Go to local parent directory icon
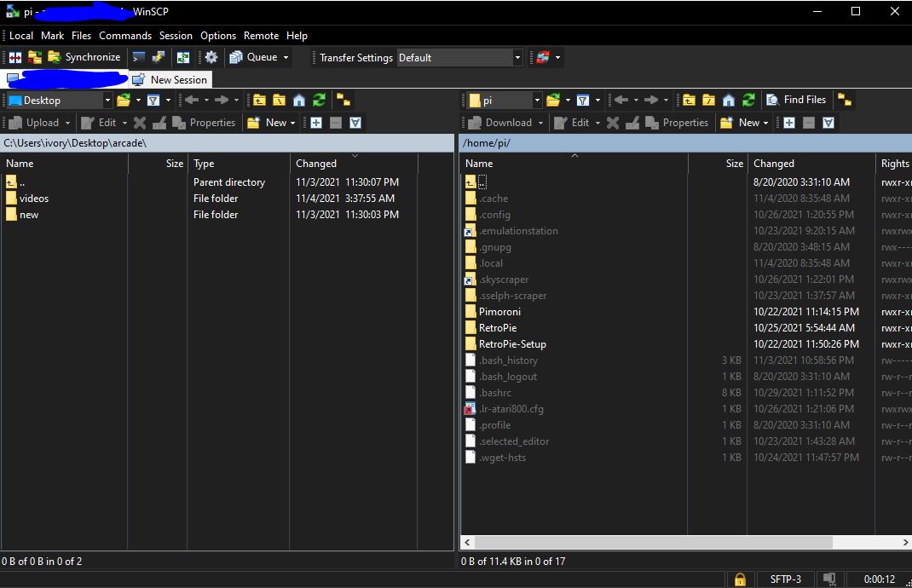912x588 pixels. pyautogui.click(x=259, y=101)
